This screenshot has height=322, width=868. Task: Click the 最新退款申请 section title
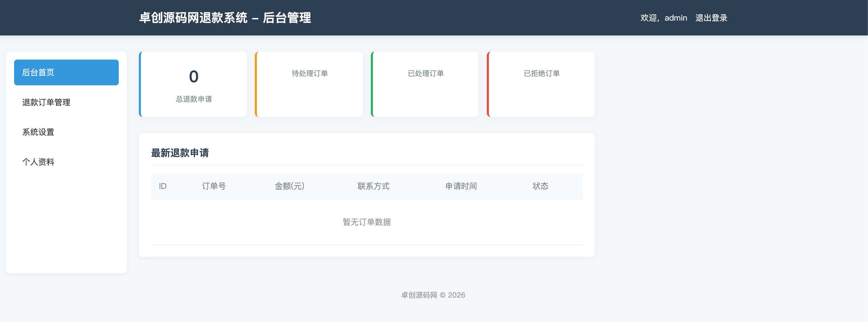(180, 153)
